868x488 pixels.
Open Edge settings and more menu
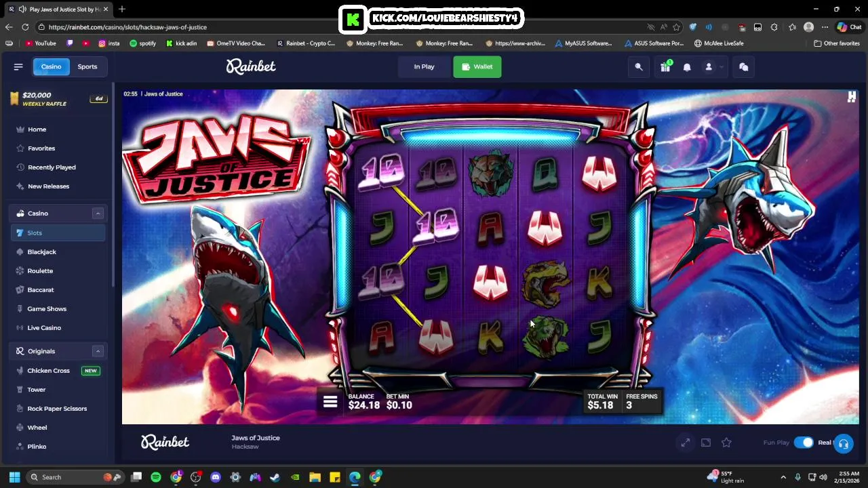pyautogui.click(x=825, y=27)
